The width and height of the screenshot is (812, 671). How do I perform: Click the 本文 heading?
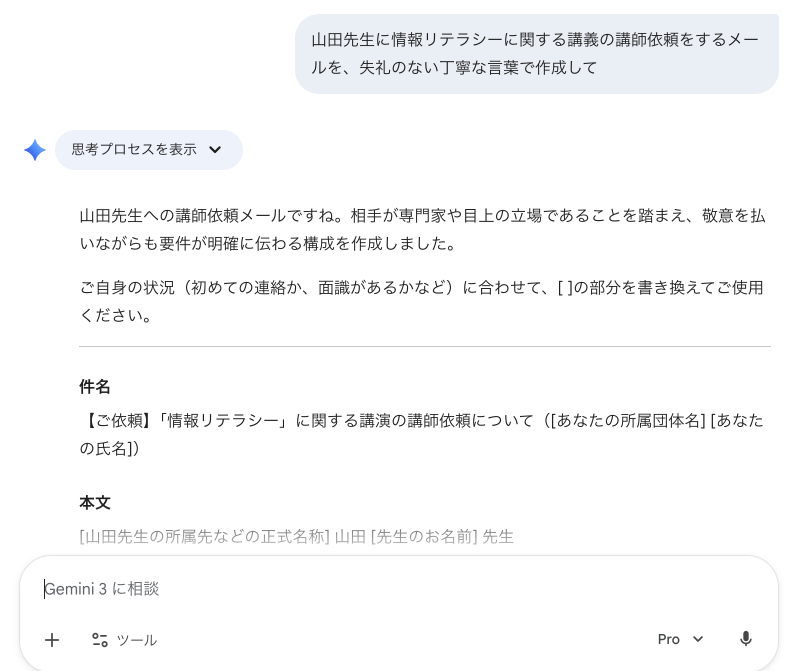coord(94,502)
